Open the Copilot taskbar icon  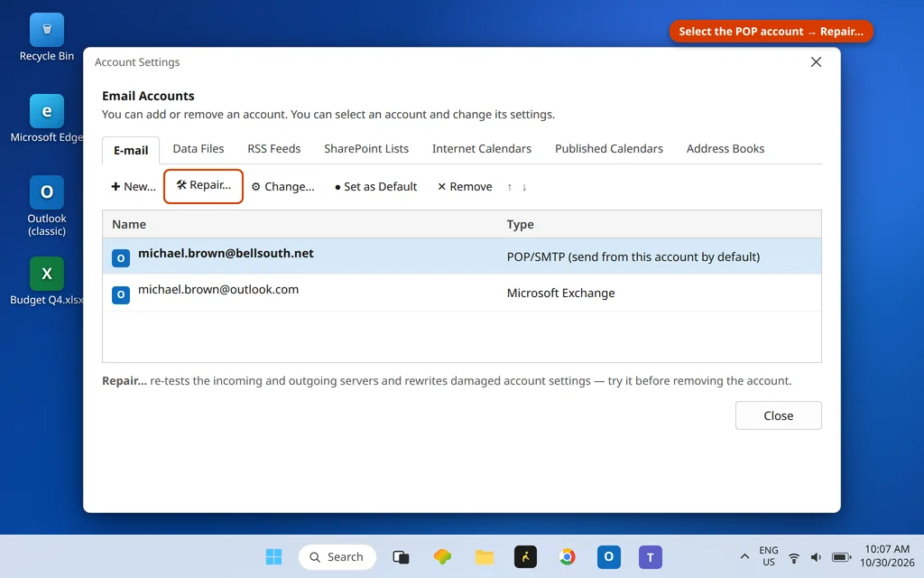442,556
